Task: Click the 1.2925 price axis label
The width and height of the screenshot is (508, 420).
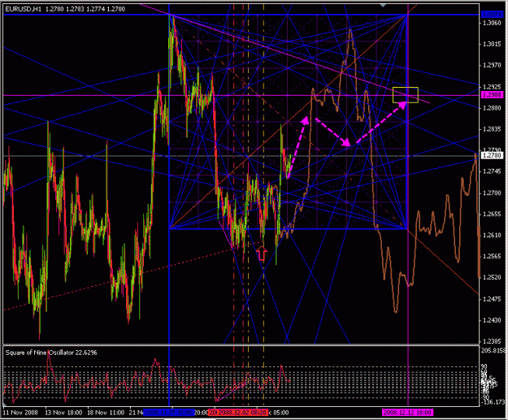Action: coord(492,87)
